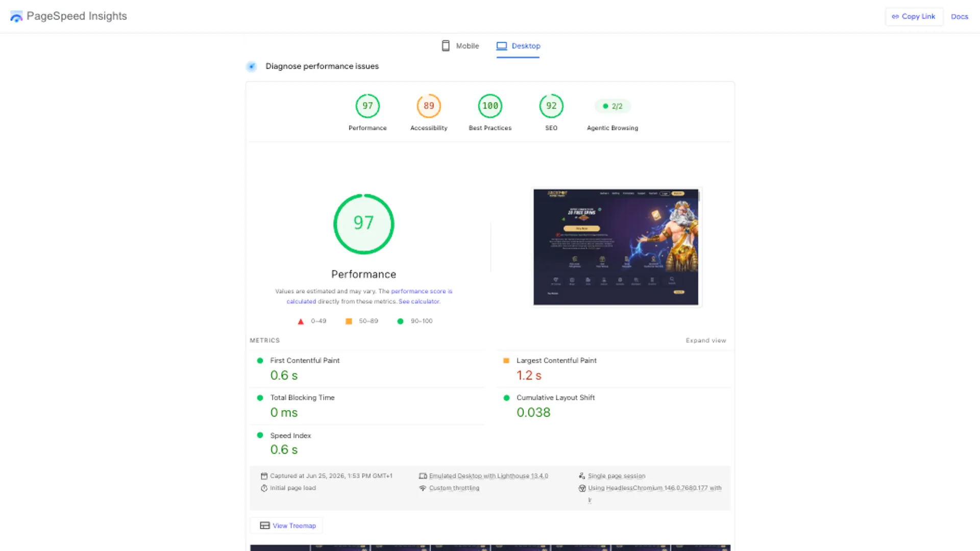The image size is (980, 551).
Task: Click the icon beside Single page session
Action: (582, 476)
